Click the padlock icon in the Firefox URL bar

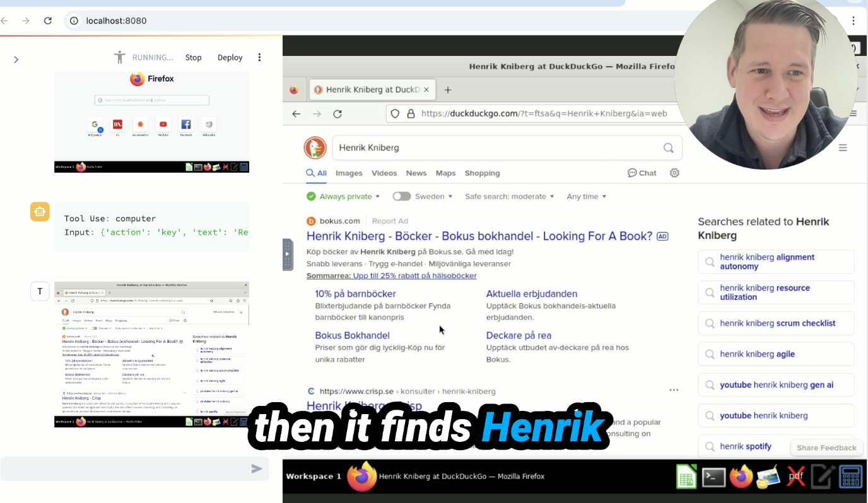click(411, 114)
